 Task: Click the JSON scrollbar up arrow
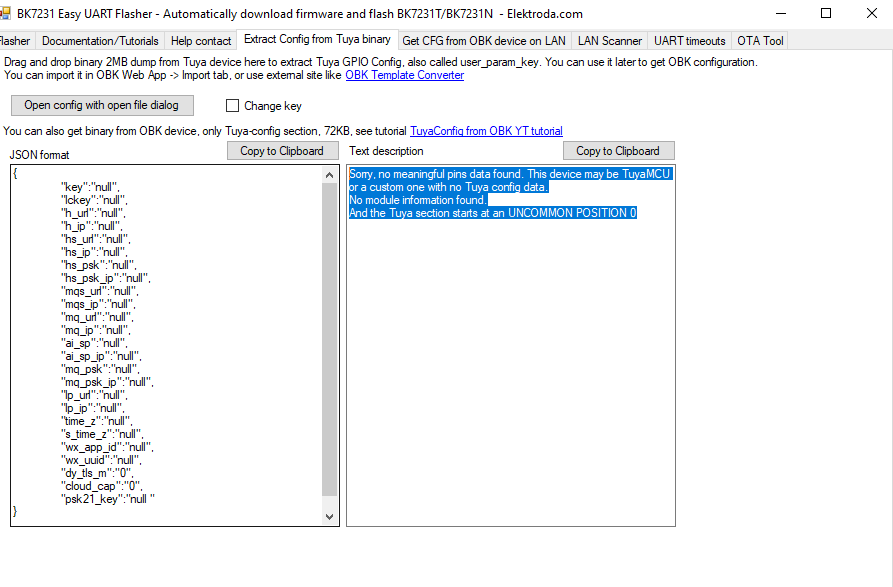(329, 175)
